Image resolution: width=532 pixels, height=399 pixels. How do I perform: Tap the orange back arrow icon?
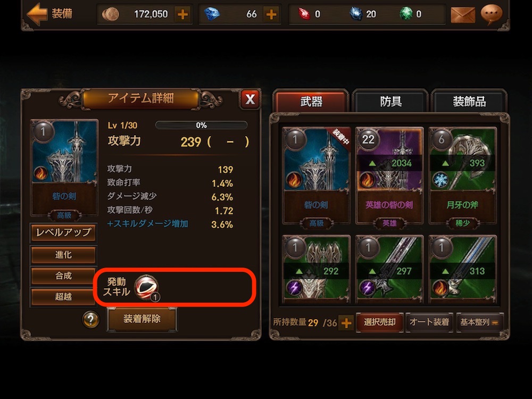point(37,14)
